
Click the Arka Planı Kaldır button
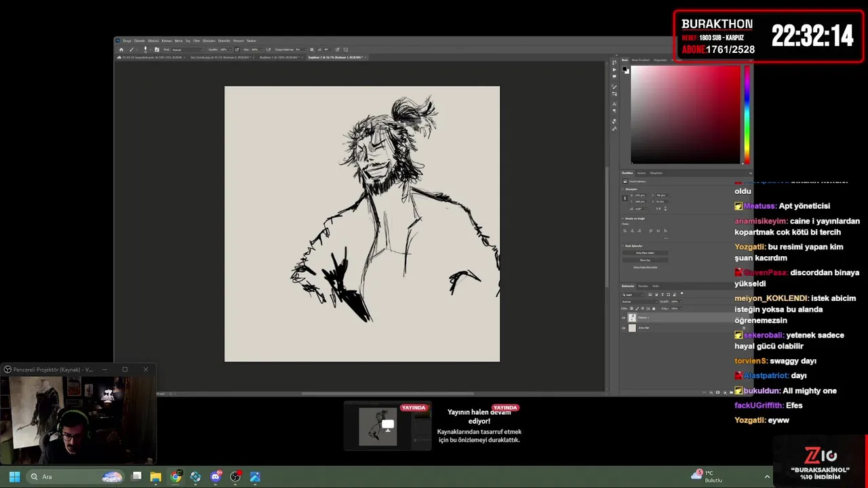pyautogui.click(x=645, y=253)
